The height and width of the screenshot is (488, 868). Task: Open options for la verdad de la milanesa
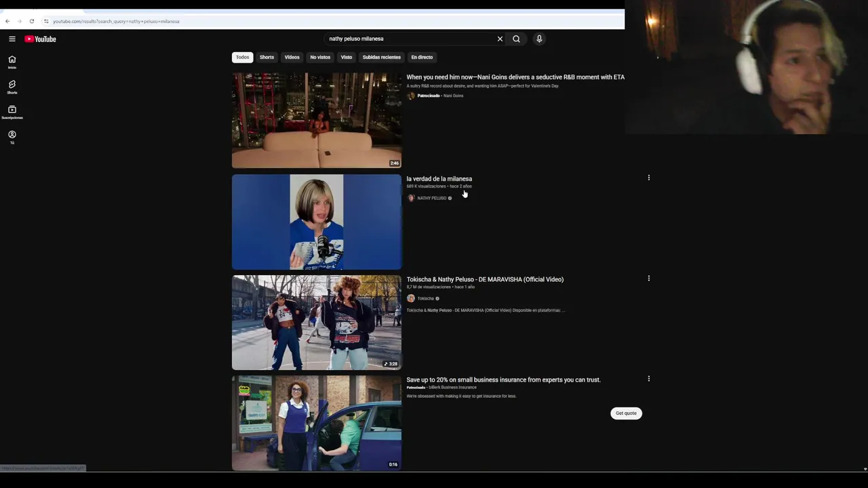point(648,178)
